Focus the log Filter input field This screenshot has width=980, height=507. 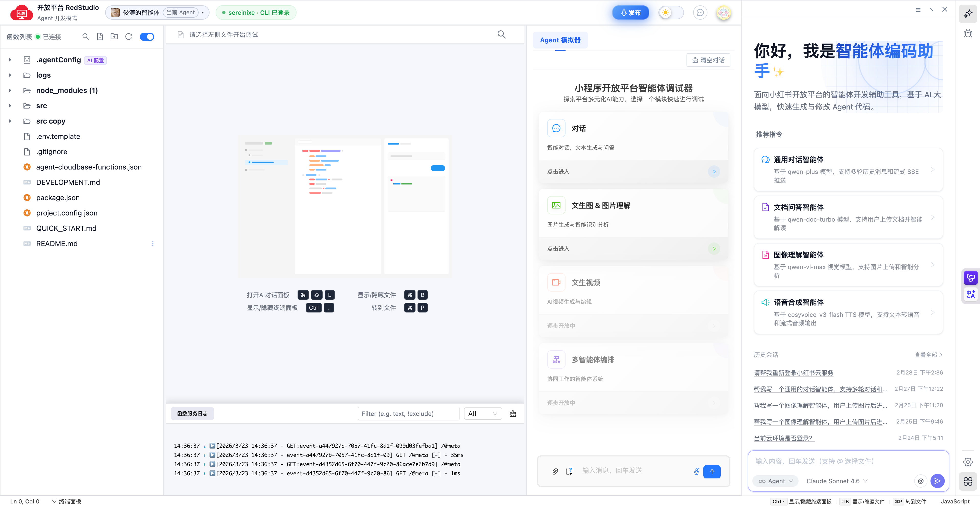click(408, 414)
